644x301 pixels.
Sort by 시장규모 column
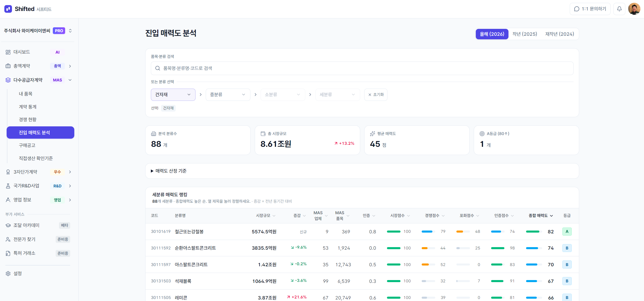266,216
